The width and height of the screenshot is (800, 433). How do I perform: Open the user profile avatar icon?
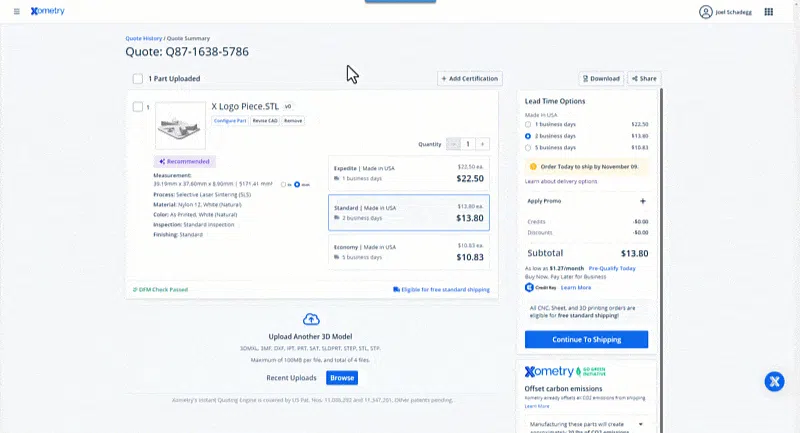click(706, 12)
